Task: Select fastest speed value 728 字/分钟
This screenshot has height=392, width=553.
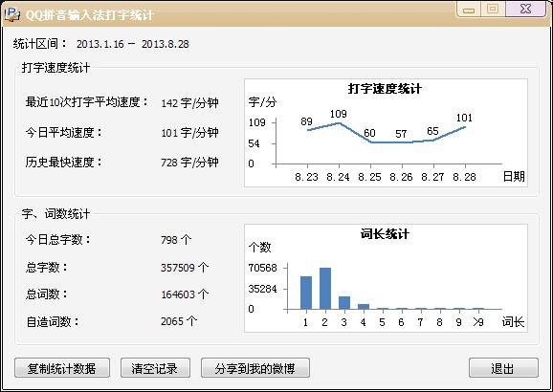Action: point(189,163)
